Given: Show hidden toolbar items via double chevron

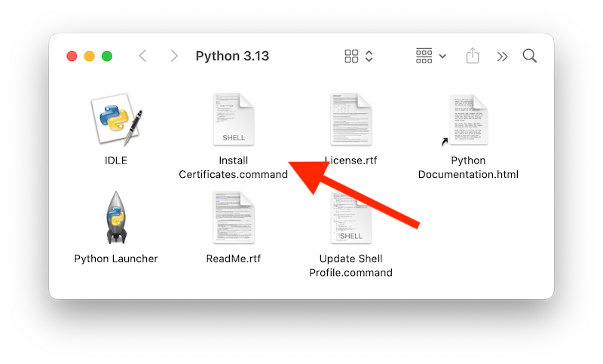Looking at the screenshot, I should 502,57.
